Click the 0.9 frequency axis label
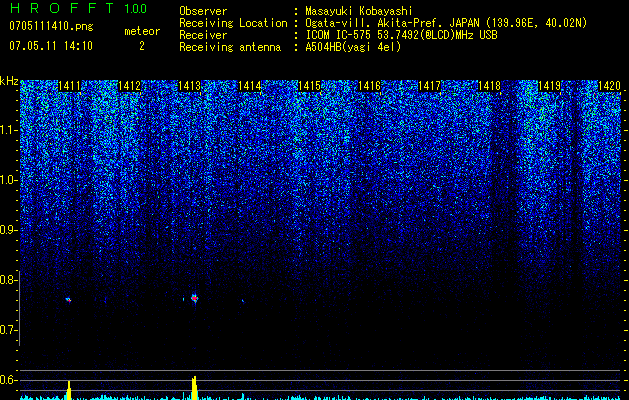The width and height of the screenshot is (629, 400). coord(8,230)
